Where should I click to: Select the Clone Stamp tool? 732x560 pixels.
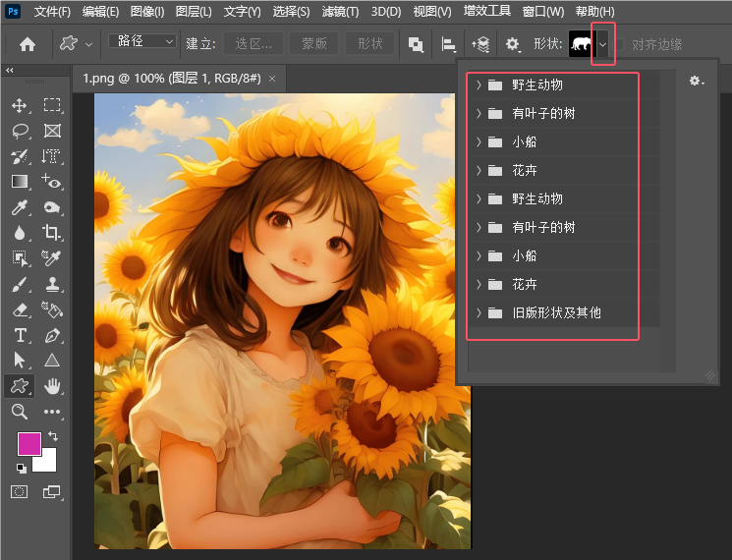(52, 284)
